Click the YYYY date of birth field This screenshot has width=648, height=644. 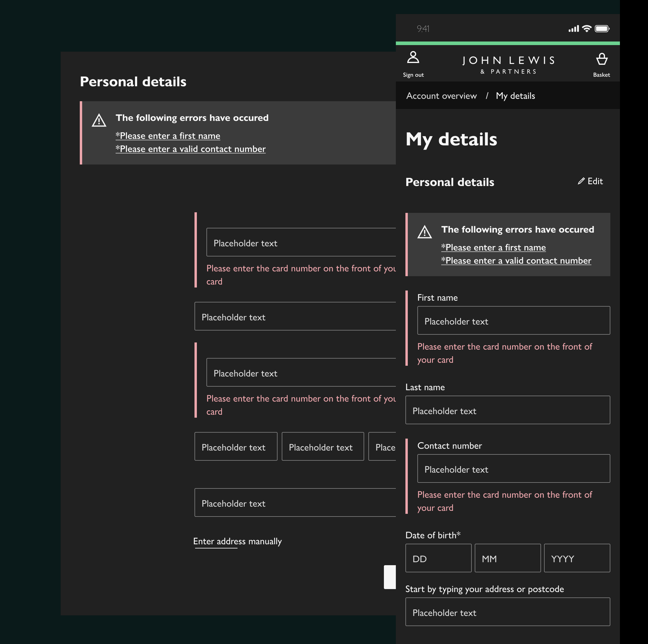577,558
